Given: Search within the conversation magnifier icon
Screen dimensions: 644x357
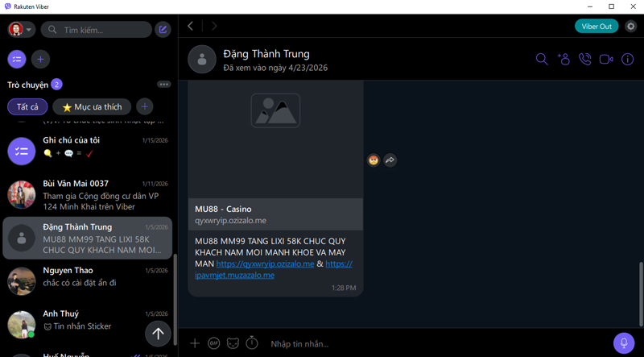Looking at the screenshot, I should click(542, 59).
